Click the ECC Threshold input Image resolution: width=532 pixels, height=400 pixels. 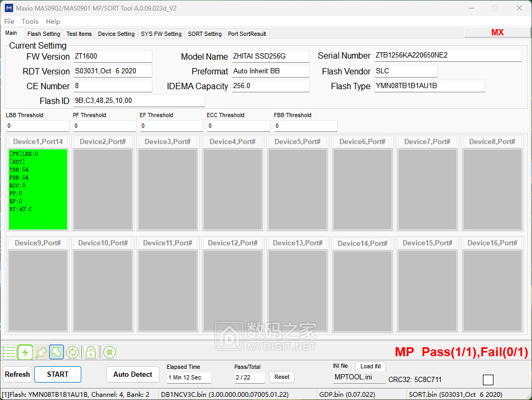point(239,126)
